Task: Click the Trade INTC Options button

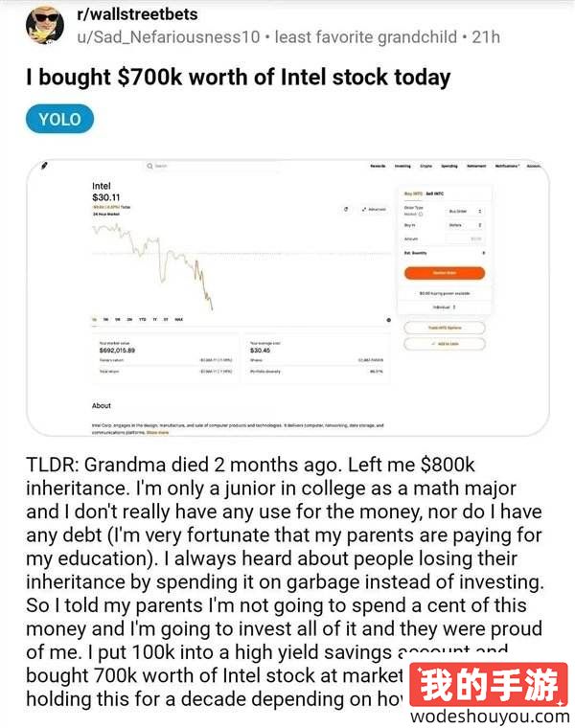Action: (x=445, y=328)
